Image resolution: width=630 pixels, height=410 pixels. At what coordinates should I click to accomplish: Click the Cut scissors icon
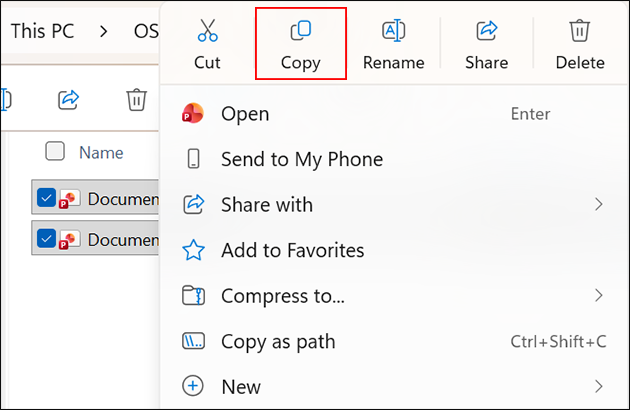pyautogui.click(x=207, y=31)
